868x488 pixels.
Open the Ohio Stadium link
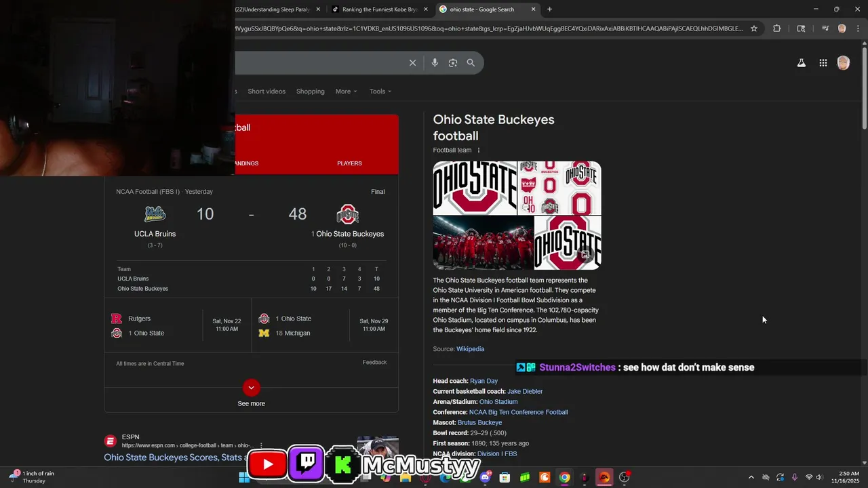(498, 402)
